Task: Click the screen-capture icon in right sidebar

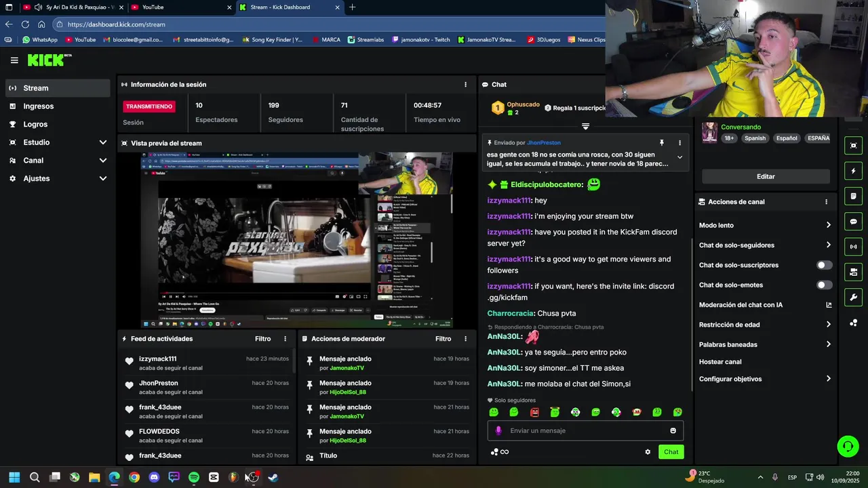Action: 853,146
